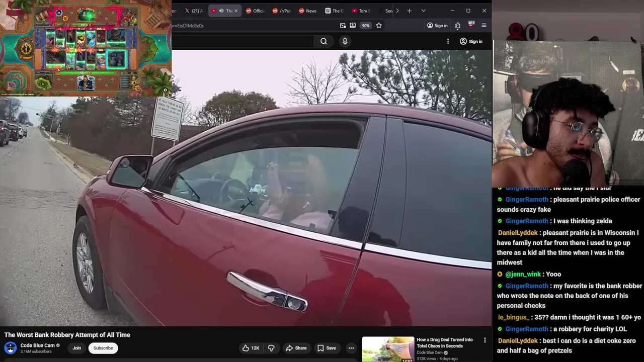
Task: Click the install app icon in address bar
Action: point(353,26)
